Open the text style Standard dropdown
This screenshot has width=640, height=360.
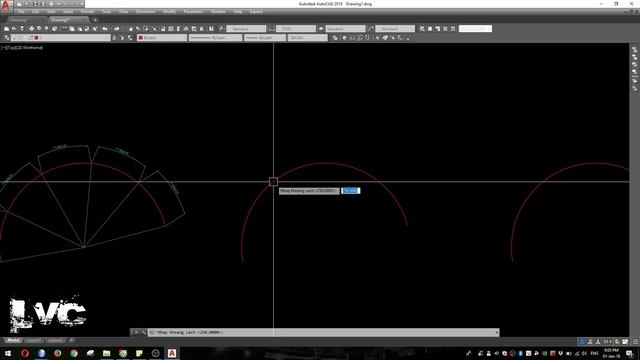click(246, 29)
